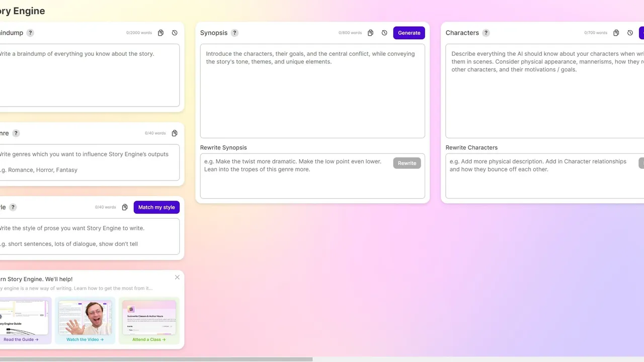Open the Synopsis help question mark
Image resolution: width=644 pixels, height=362 pixels.
click(234, 33)
